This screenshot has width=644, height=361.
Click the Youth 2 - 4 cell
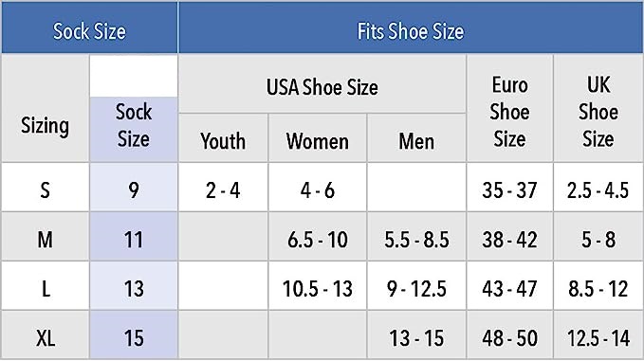click(223, 190)
